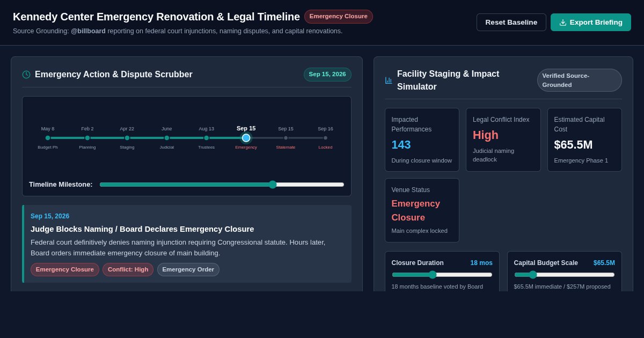Adjust the Capital Budget Scale slider handle
Viewport: 644px width, 338px height.
533,275
